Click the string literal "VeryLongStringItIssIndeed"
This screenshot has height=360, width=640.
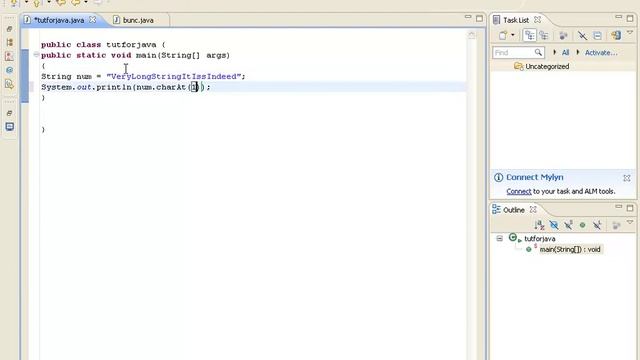[x=173, y=76]
